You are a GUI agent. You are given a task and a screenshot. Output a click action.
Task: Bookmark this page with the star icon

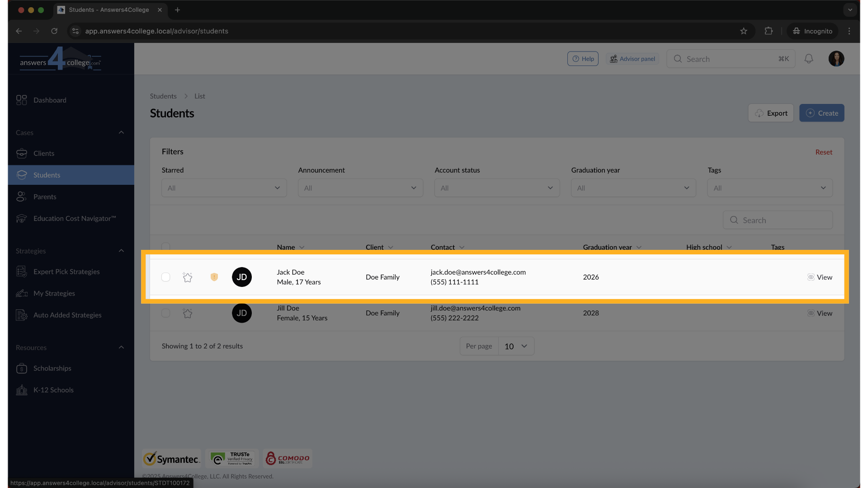[744, 31]
